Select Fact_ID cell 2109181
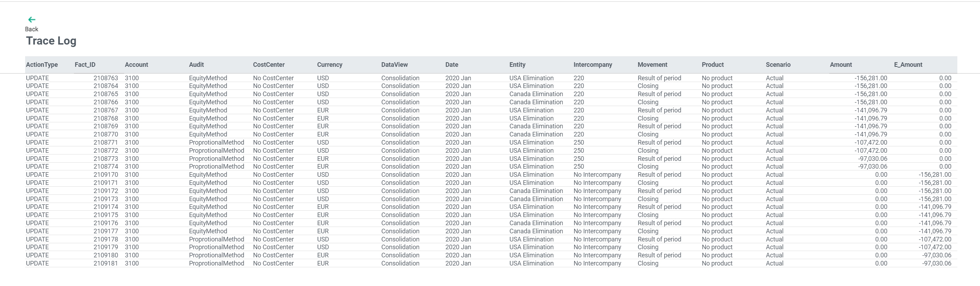The width and height of the screenshot is (980, 286). pyautogui.click(x=106, y=263)
